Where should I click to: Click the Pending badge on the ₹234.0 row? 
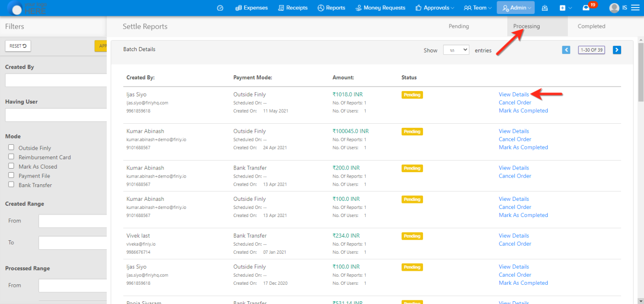click(x=412, y=236)
